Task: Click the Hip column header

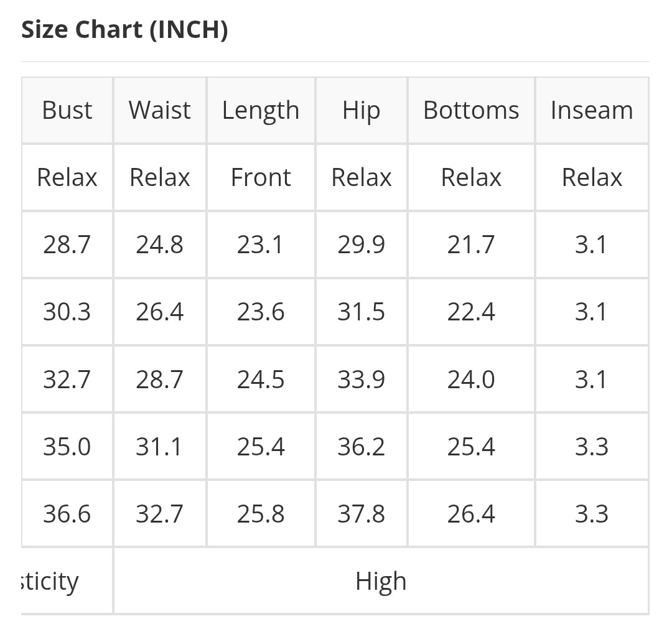Action: coord(361,111)
